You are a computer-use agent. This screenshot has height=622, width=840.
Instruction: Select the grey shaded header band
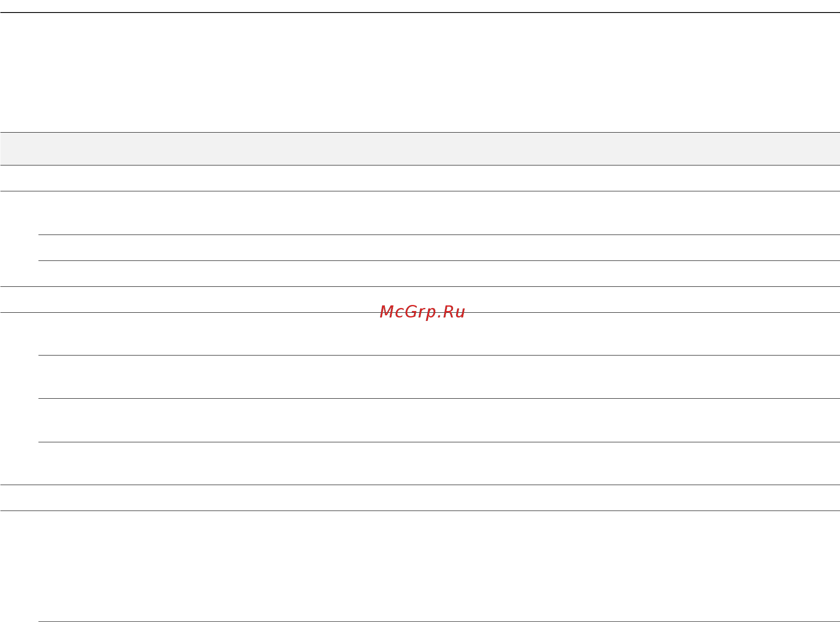tap(420, 149)
